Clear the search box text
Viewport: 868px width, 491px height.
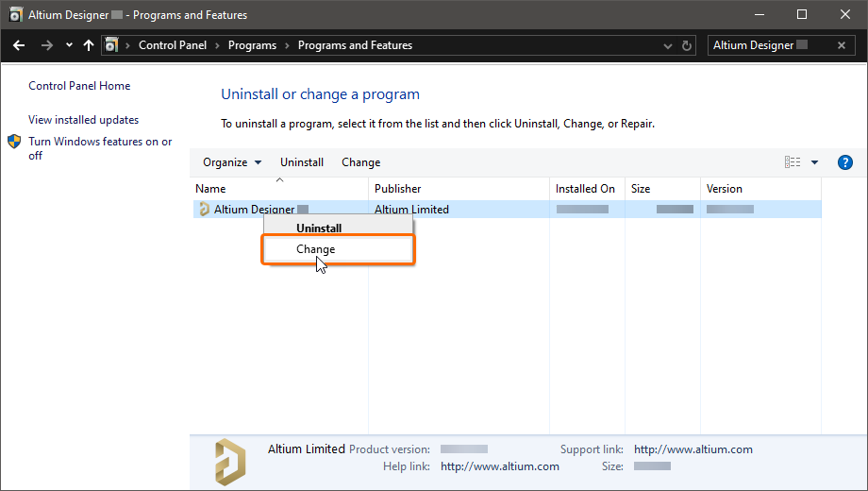point(842,45)
